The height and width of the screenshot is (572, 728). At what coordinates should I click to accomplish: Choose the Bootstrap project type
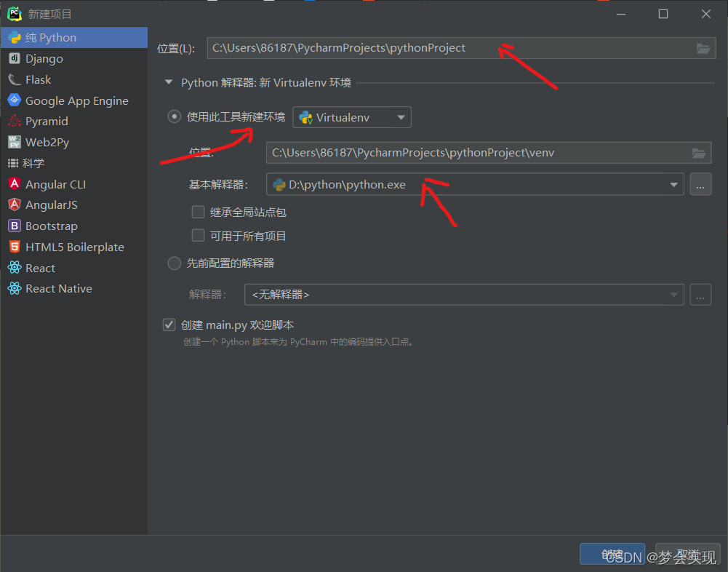(x=74, y=226)
